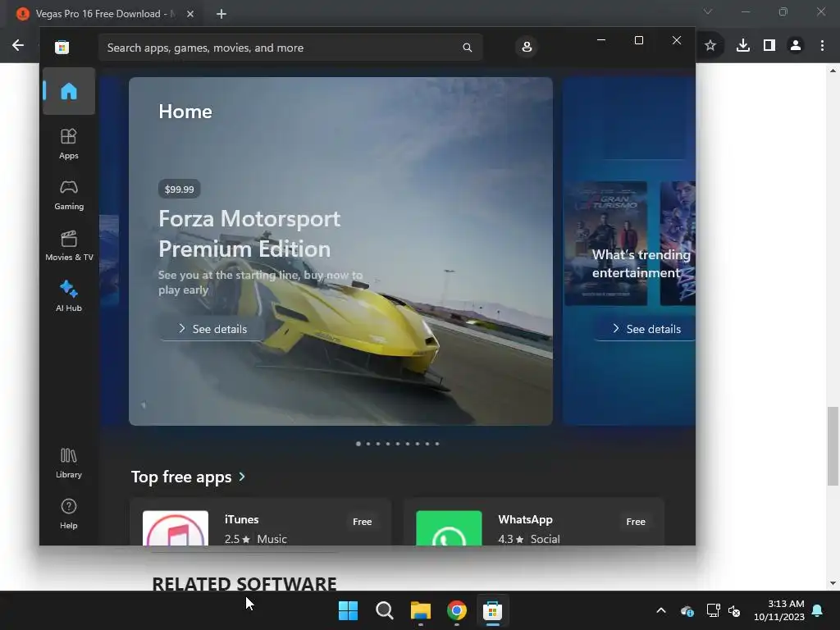This screenshot has width=840, height=630.
Task: Open the Windows Start menu
Action: point(348,610)
